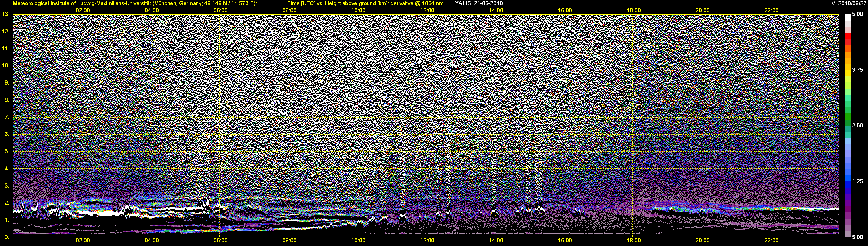Screen dimensions: 868x246
Task: Click the yellow segment of the color scale
Action: tap(848, 73)
